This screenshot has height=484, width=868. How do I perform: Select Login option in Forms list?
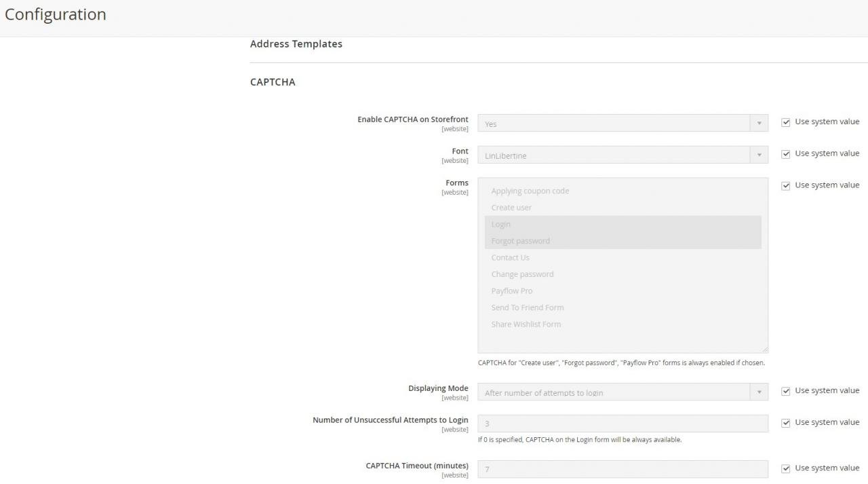pyautogui.click(x=501, y=224)
